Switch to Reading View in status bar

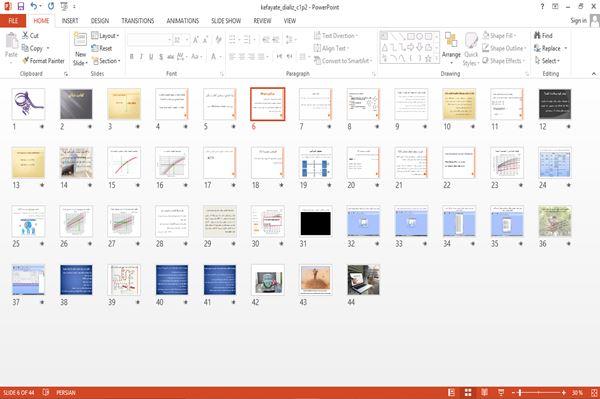tap(484, 392)
